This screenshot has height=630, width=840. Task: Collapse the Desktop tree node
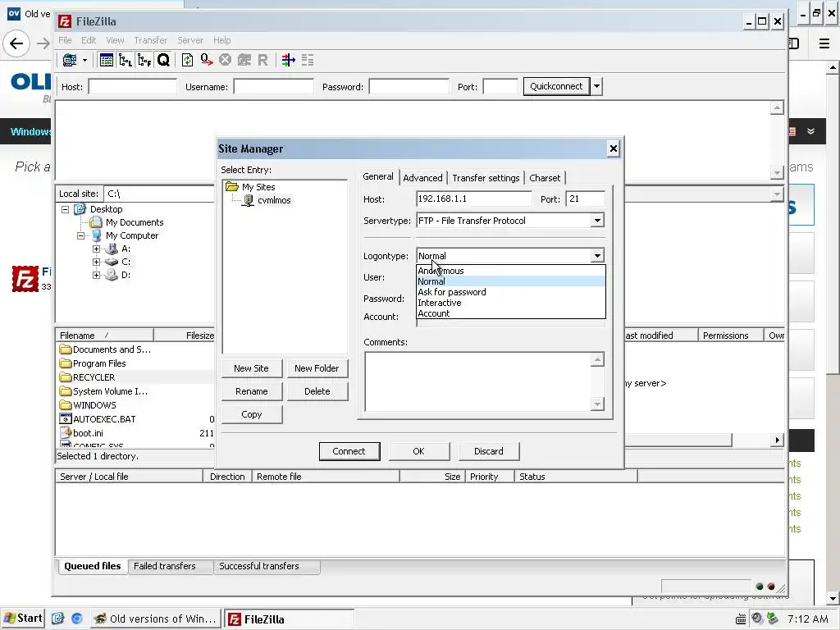pos(66,209)
